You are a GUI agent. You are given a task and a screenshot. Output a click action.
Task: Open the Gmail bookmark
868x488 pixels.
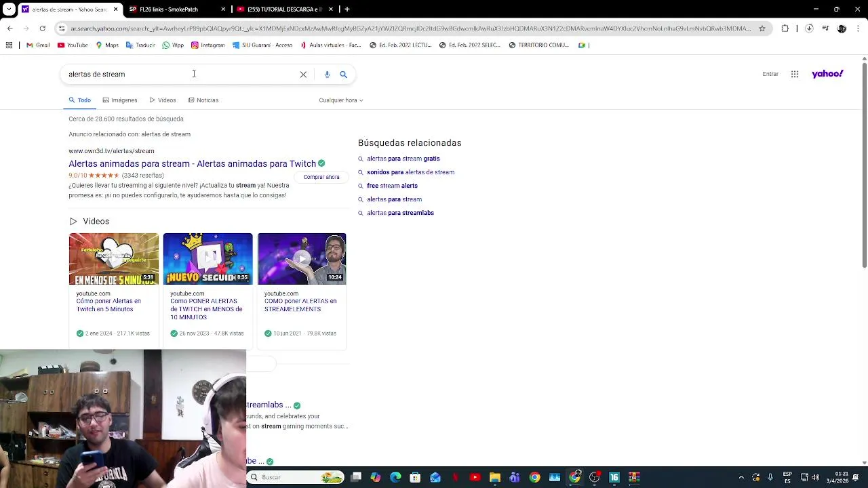point(38,45)
